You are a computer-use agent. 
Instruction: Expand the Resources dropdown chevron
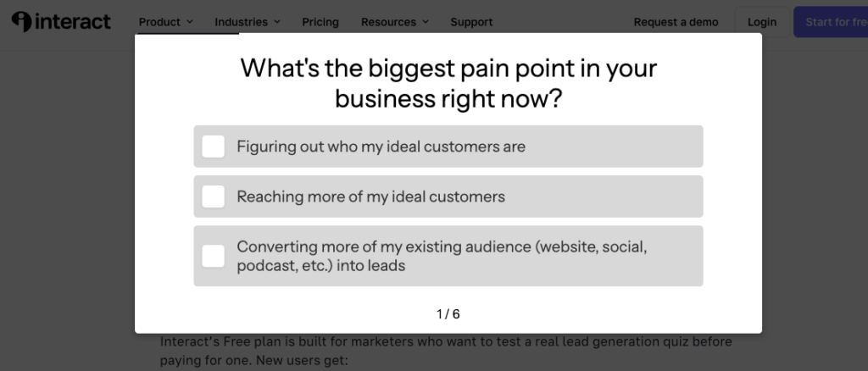[x=426, y=22]
